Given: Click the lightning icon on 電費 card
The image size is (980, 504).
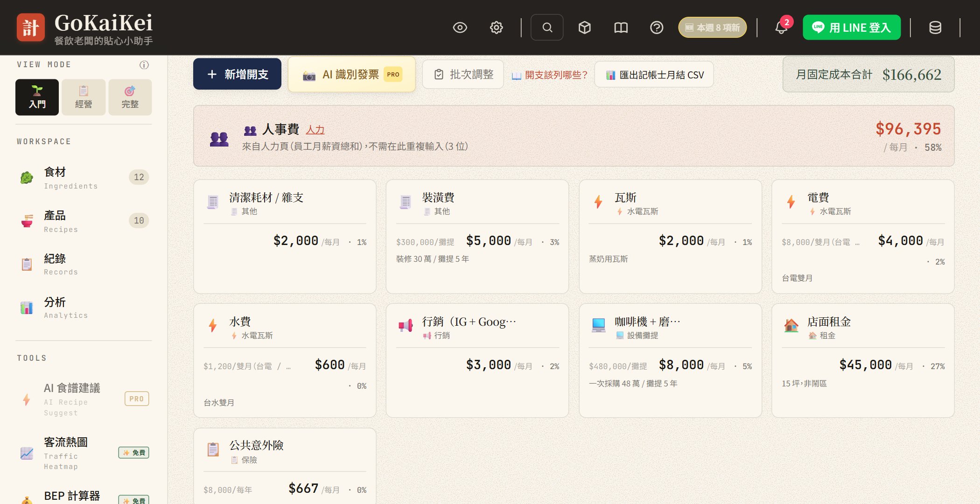Looking at the screenshot, I should point(791,202).
